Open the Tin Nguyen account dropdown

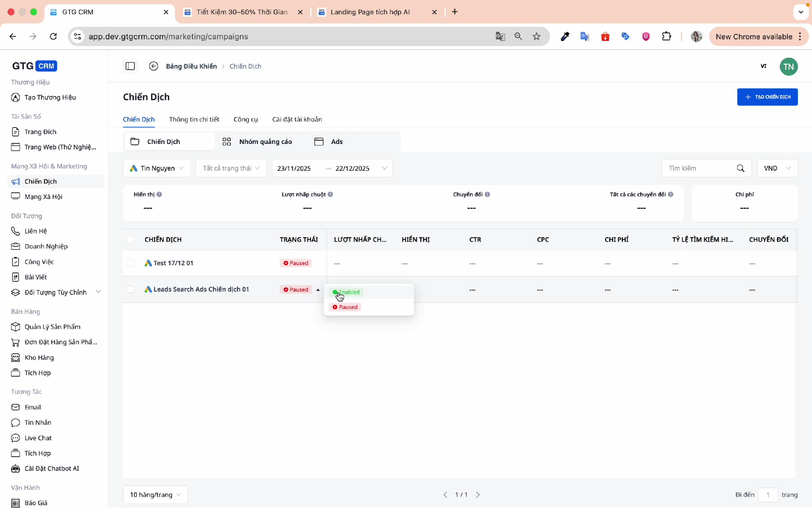click(x=156, y=168)
